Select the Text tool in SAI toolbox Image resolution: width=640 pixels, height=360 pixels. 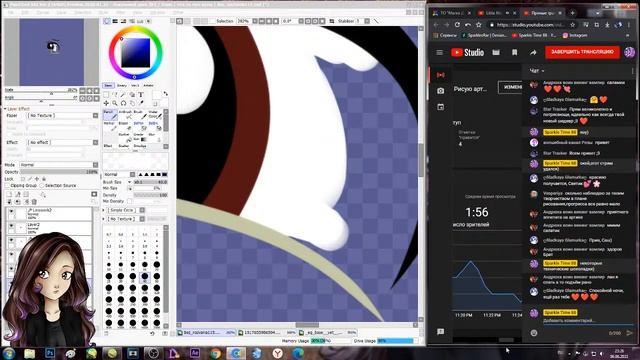point(141,95)
